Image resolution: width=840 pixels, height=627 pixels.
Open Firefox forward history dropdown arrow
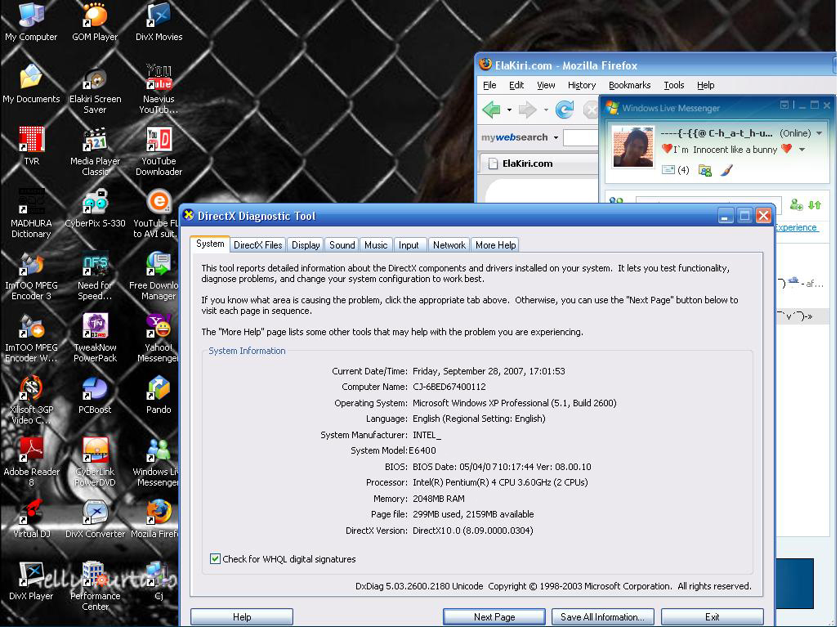(546, 110)
